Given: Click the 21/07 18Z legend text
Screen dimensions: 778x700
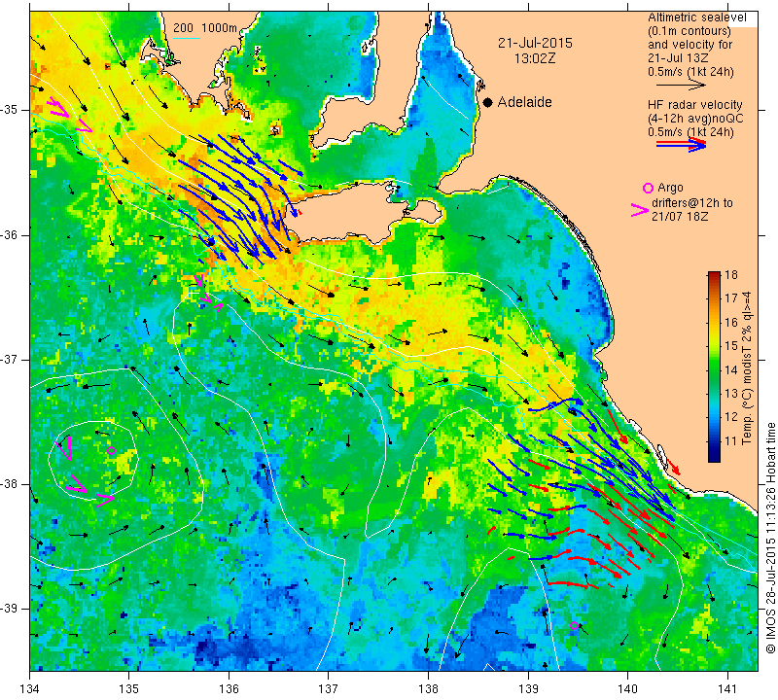Looking at the screenshot, I should (x=680, y=217).
